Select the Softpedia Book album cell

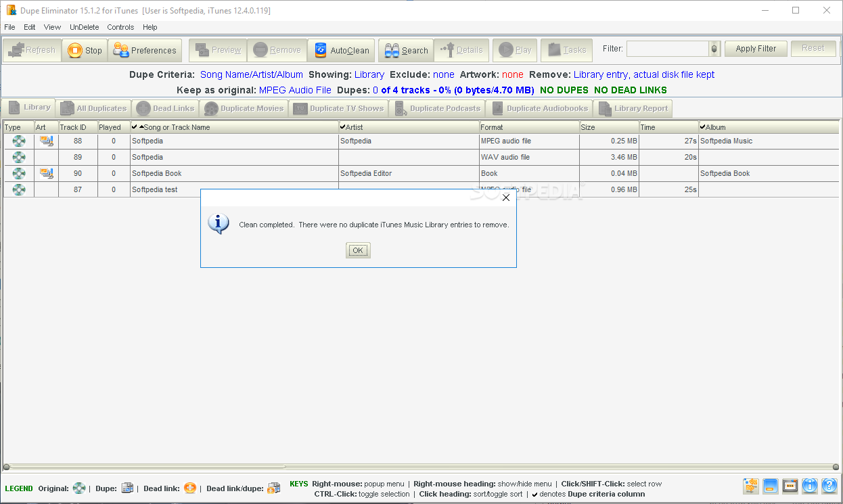(769, 173)
